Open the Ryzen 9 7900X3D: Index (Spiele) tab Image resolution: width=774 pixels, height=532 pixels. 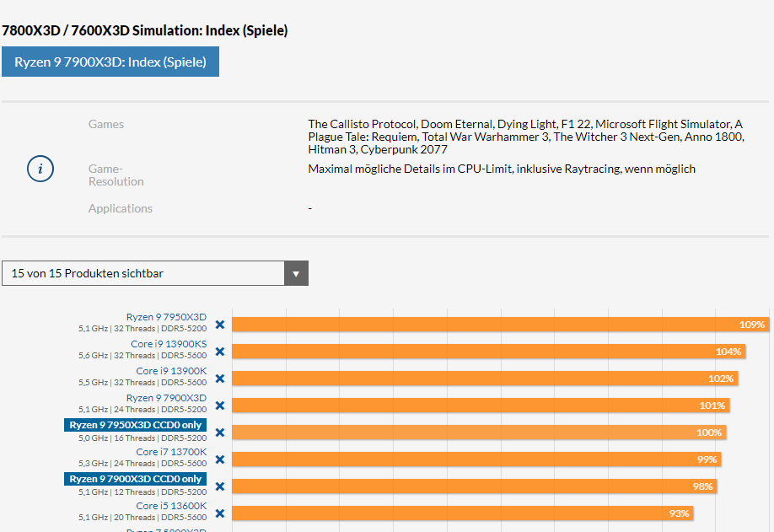pyautogui.click(x=110, y=62)
